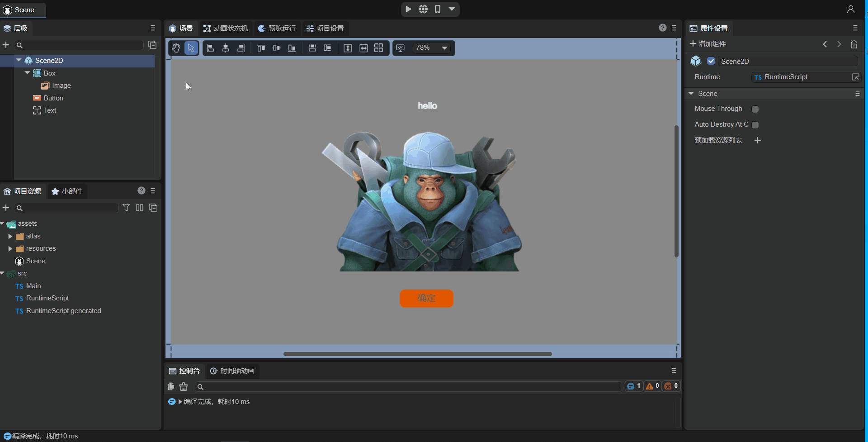Expand the atlas folder
This screenshot has height=442, width=868.
(x=10, y=236)
